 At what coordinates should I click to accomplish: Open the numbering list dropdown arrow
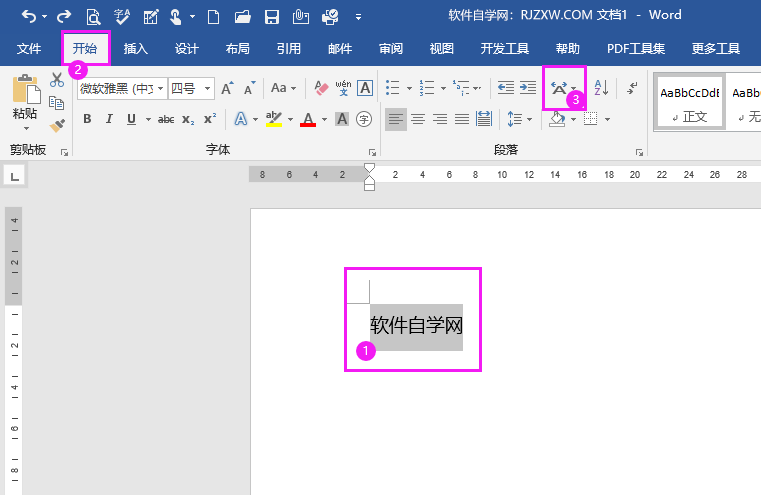click(x=443, y=88)
